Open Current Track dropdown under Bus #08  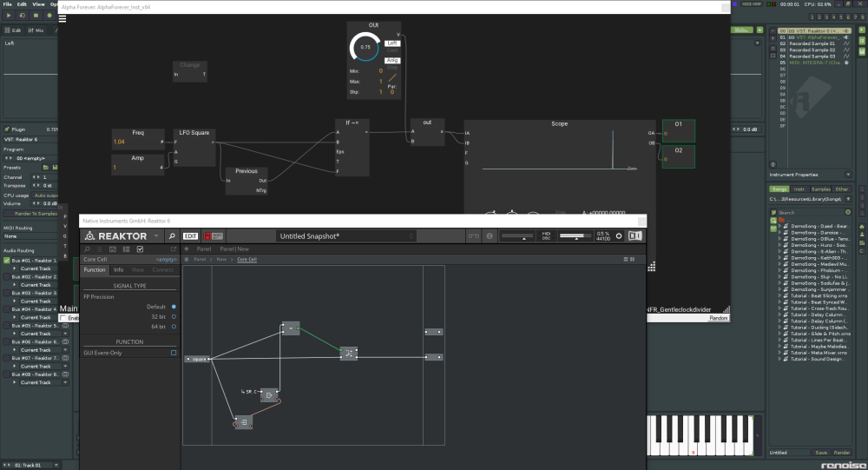[65, 382]
